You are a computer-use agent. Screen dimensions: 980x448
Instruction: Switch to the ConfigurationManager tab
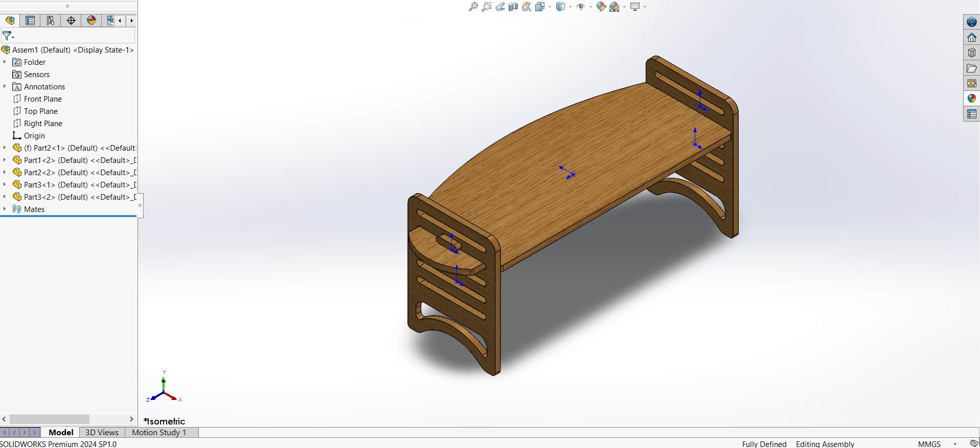pyautogui.click(x=51, y=20)
